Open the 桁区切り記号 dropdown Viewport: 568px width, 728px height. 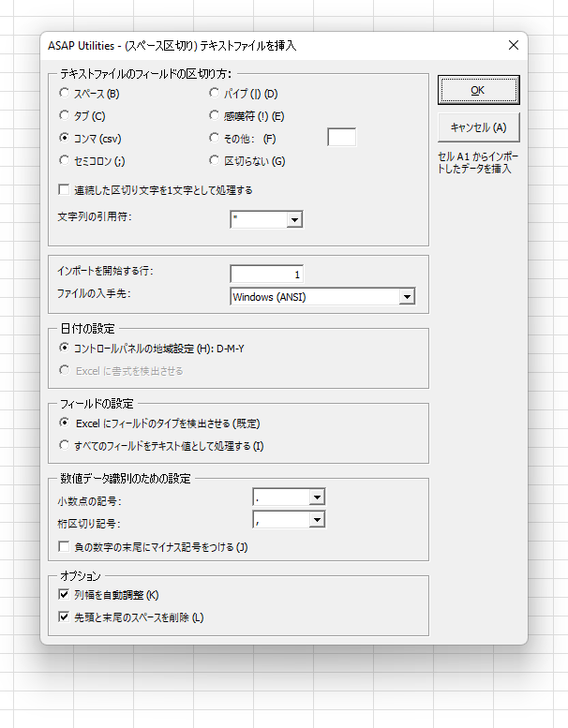[317, 520]
